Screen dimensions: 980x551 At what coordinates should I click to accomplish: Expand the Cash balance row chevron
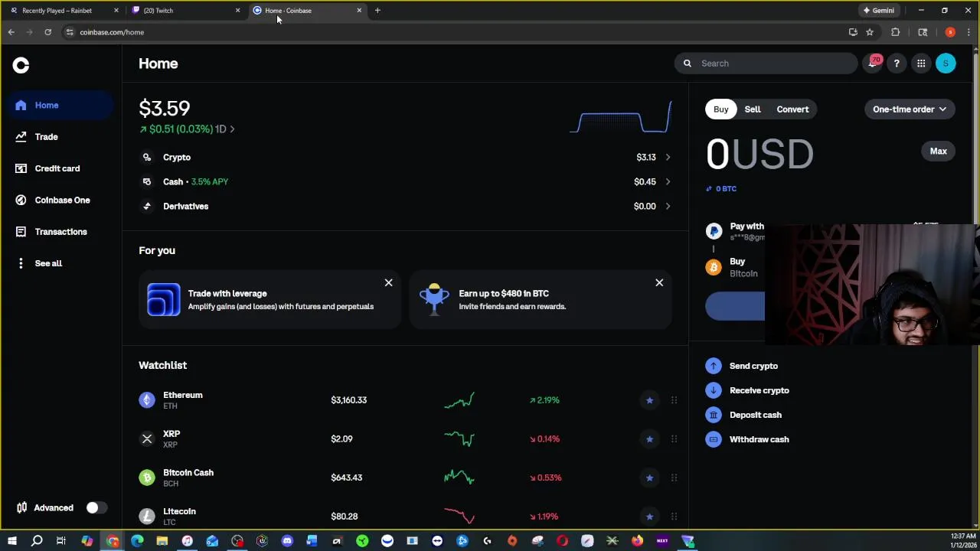coord(668,182)
